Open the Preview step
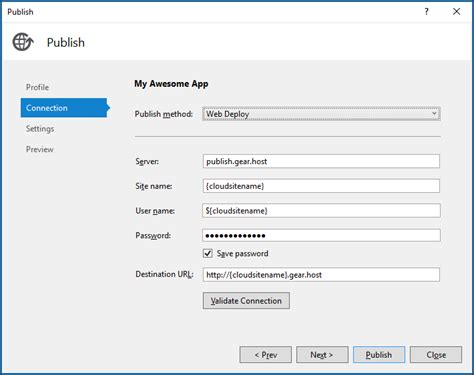Viewport: 474px width, 375px height. pos(40,149)
